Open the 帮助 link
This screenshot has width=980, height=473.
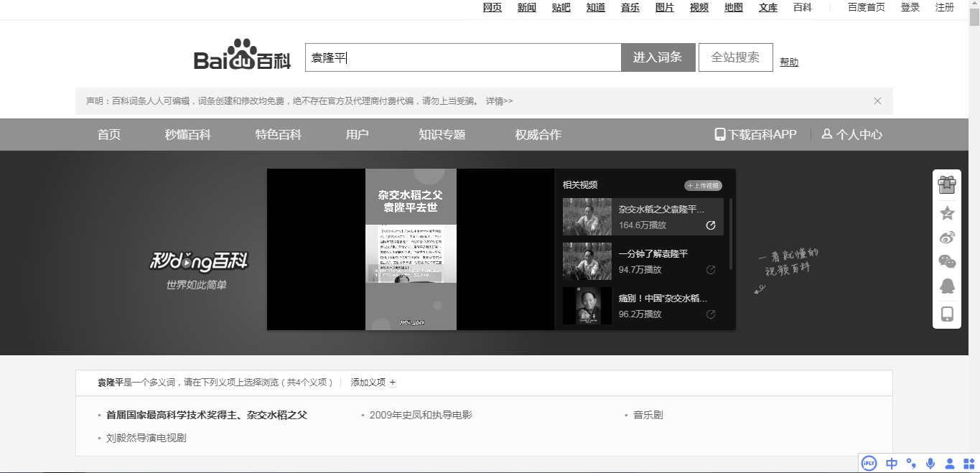pyautogui.click(x=789, y=62)
